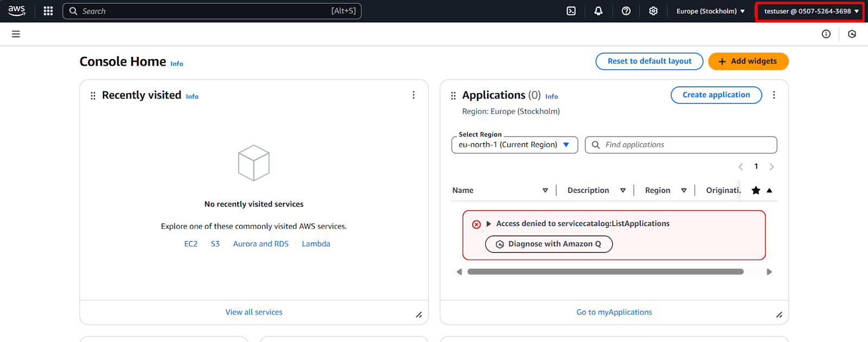Click the search magnifier icon in top bar
This screenshot has height=342, width=868.
point(73,11)
